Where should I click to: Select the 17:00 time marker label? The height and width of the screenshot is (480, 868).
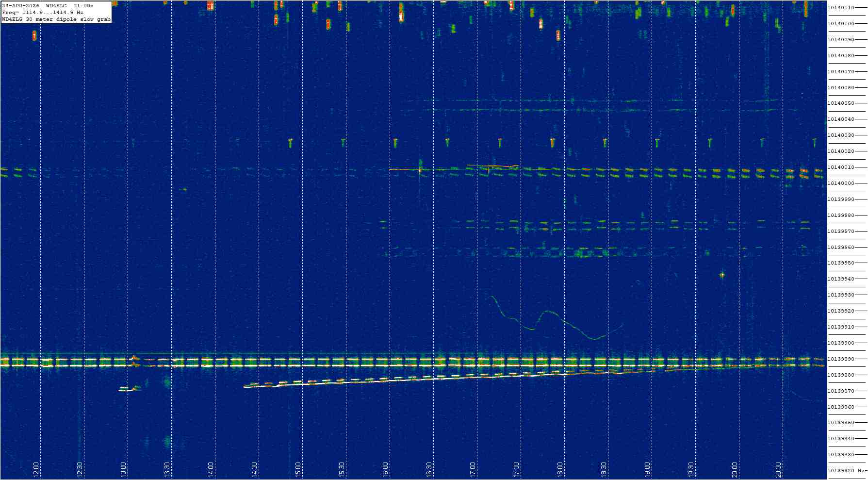[x=473, y=469]
